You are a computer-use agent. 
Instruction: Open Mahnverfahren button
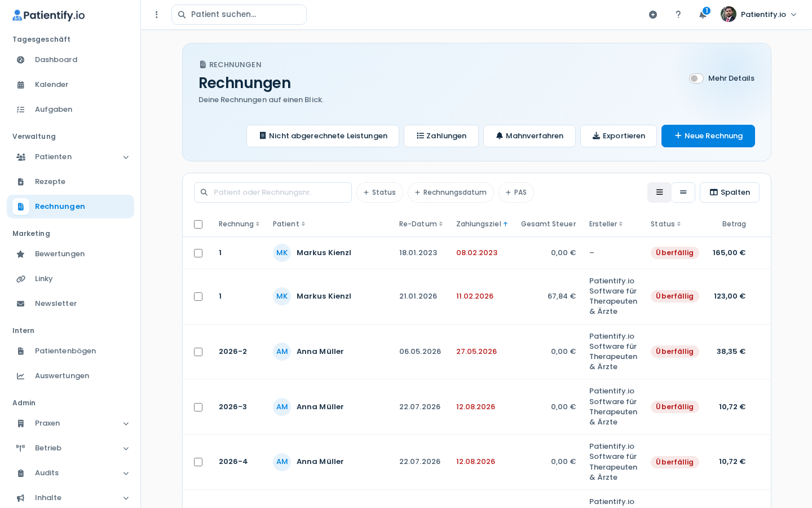[x=529, y=136]
